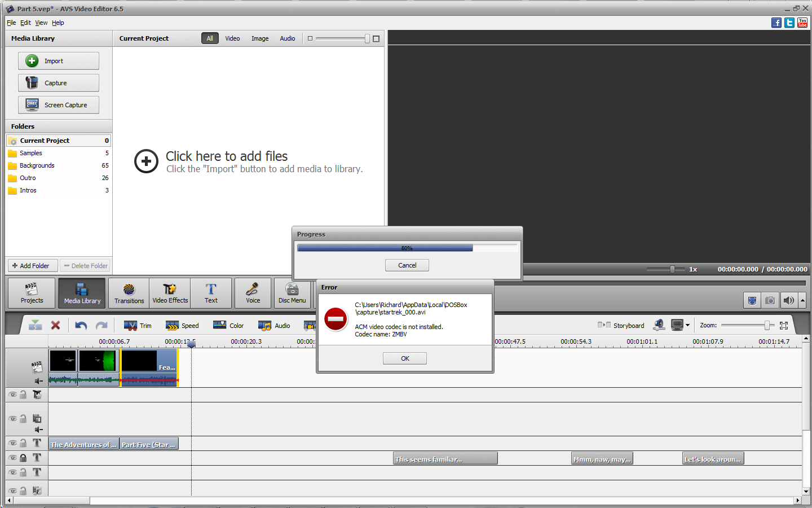Open the Twitter share icon
The image size is (812, 508).
789,23
